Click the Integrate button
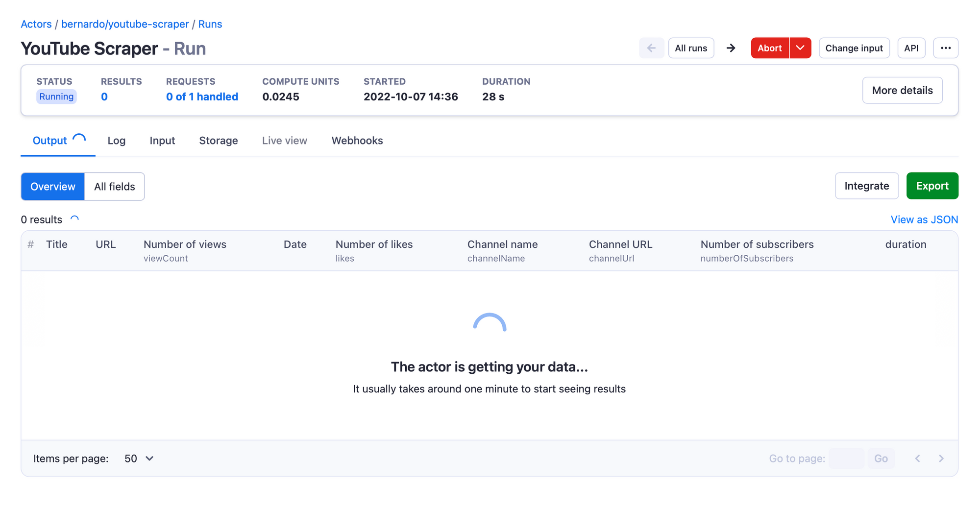The height and width of the screenshot is (509, 980). click(x=866, y=186)
